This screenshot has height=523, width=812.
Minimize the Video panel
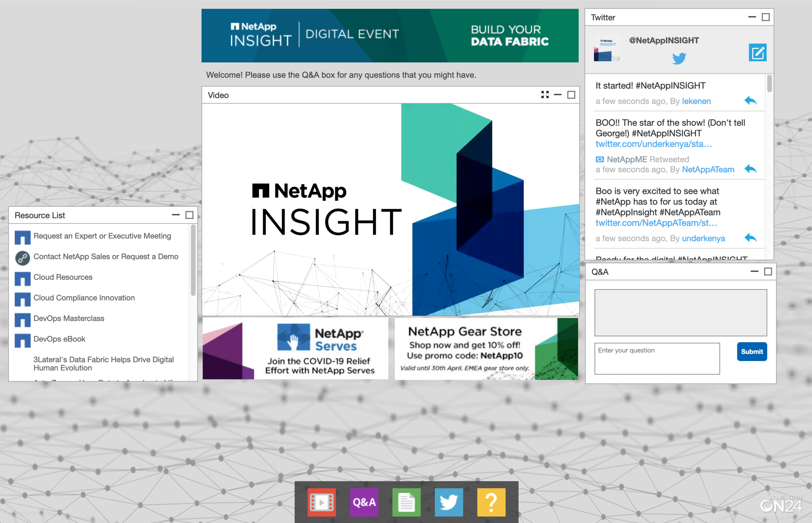(x=558, y=95)
